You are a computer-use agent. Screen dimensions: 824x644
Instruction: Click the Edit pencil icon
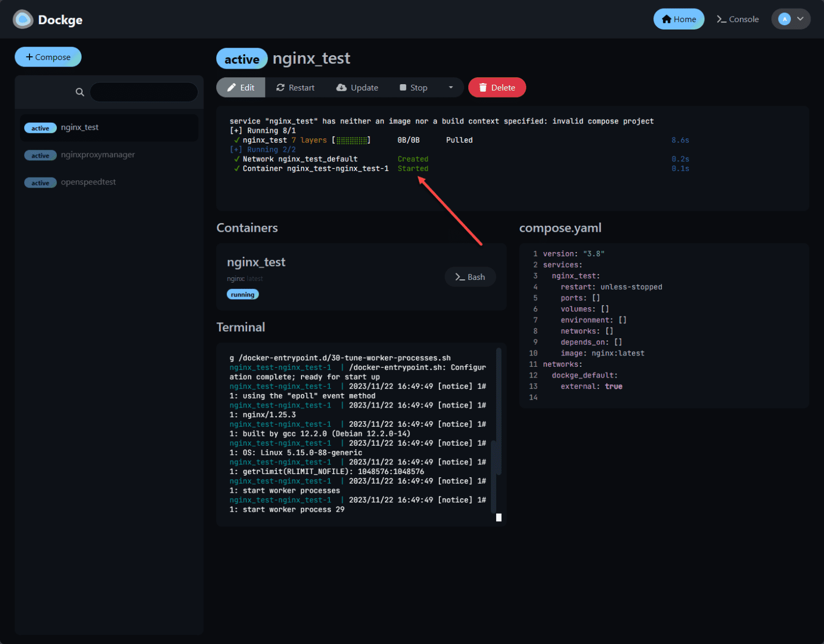(x=232, y=87)
